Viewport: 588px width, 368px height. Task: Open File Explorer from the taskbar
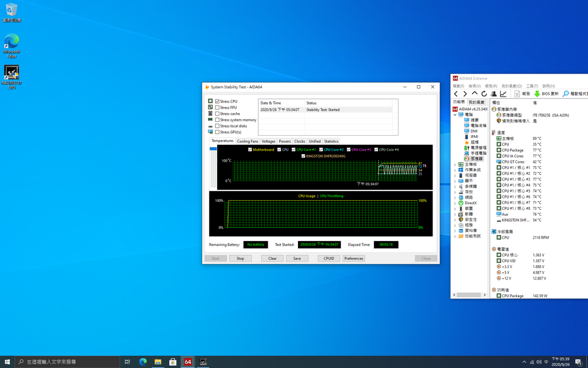[x=158, y=362]
